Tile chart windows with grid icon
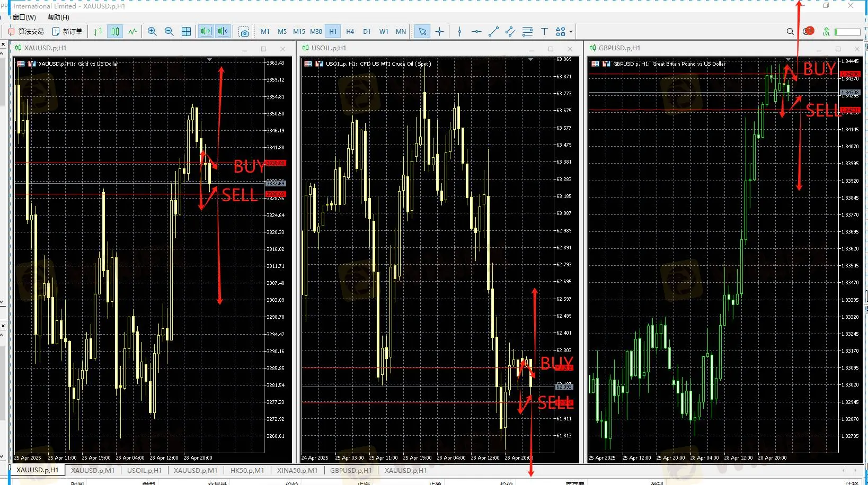This screenshot has height=485, width=868. coord(186,32)
